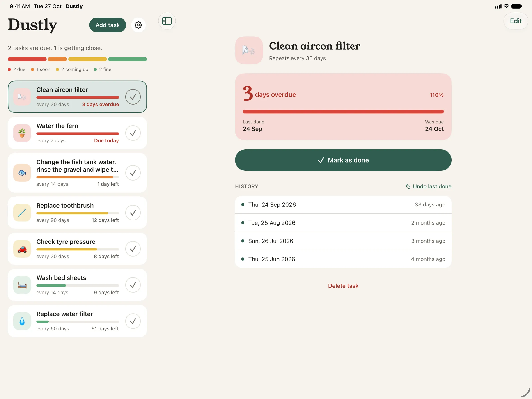The width and height of the screenshot is (532, 399).
Task: Check off Clean aircon filter in the list
Action: [133, 97]
